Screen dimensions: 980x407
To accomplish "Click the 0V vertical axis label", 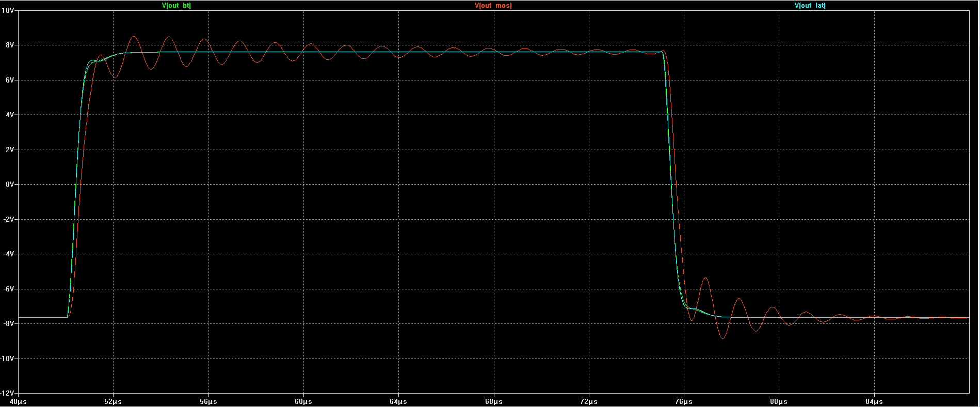I will pyautogui.click(x=10, y=184).
